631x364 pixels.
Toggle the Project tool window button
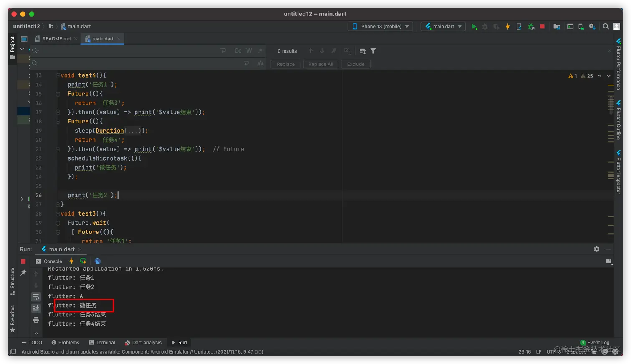13,47
